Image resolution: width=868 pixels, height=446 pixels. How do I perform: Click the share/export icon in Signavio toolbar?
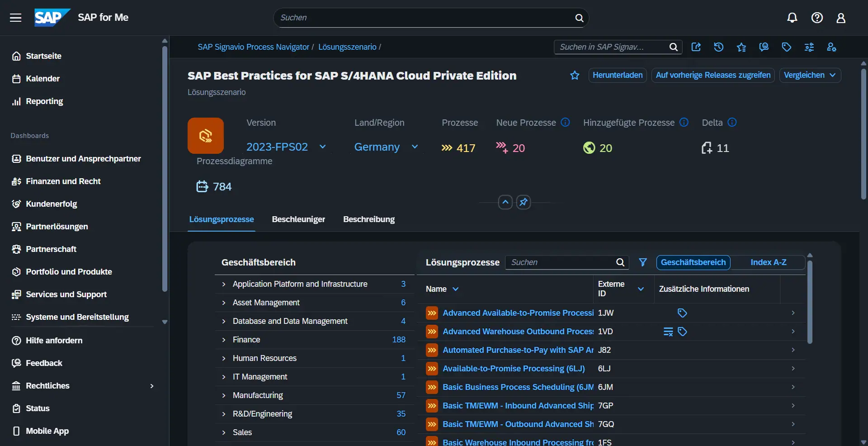[x=696, y=47]
